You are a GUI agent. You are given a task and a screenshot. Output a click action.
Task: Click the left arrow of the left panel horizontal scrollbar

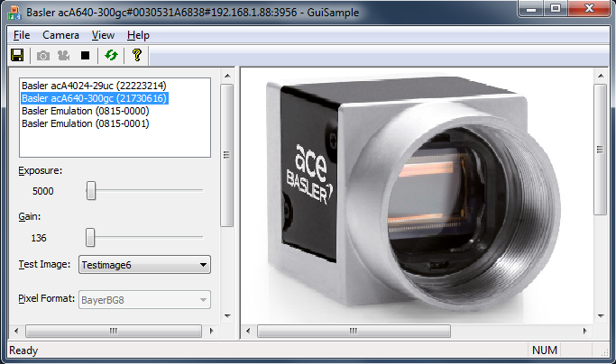(x=16, y=331)
